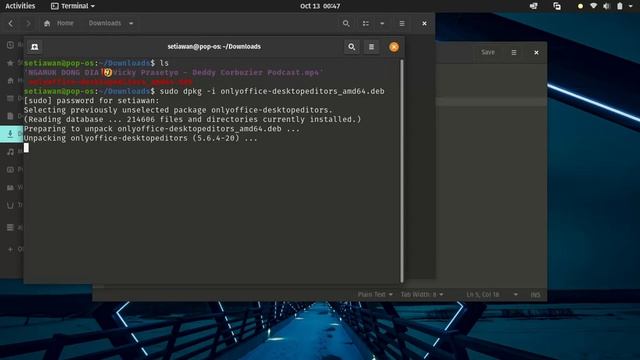Image resolution: width=640 pixels, height=360 pixels.
Task: Open the Plain Text language dropdown in the editor
Action: pos(375,294)
